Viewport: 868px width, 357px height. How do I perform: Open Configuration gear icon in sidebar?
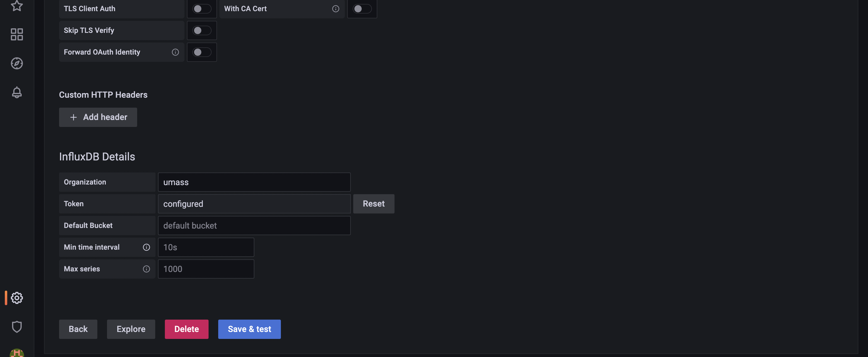tap(17, 298)
